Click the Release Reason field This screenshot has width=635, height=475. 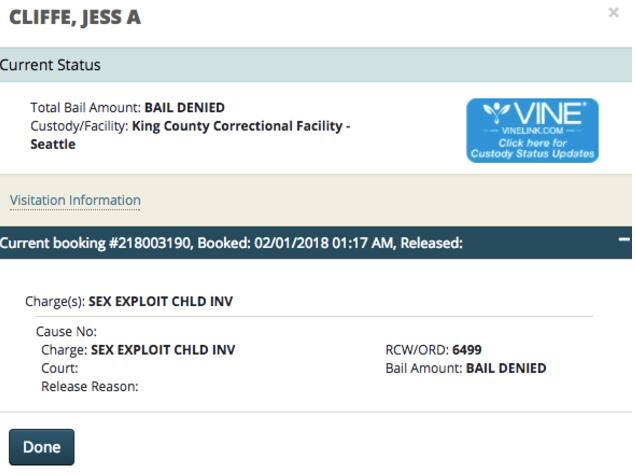pyautogui.click(x=89, y=386)
